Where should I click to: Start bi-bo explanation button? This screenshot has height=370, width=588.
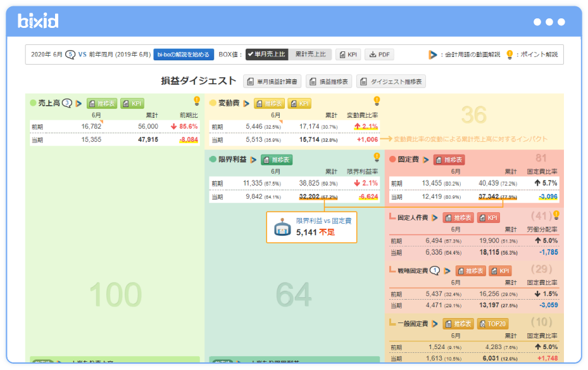tap(184, 54)
